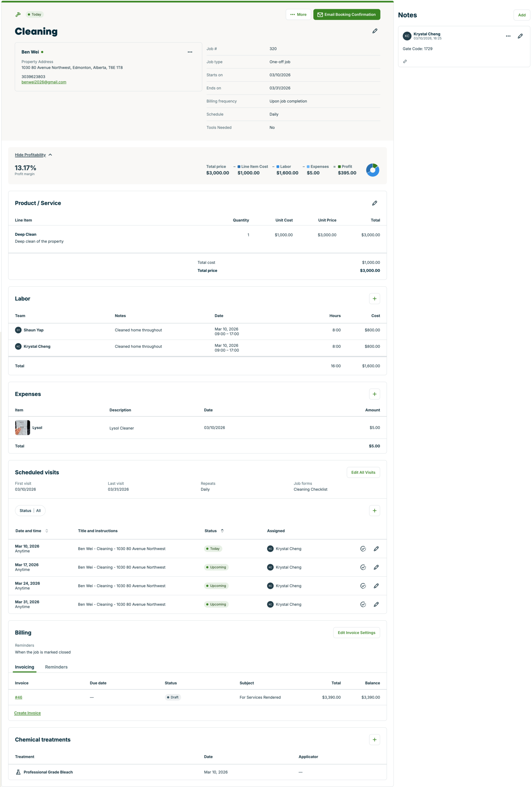
Task: Switch to the Reminders tab
Action: (x=56, y=667)
